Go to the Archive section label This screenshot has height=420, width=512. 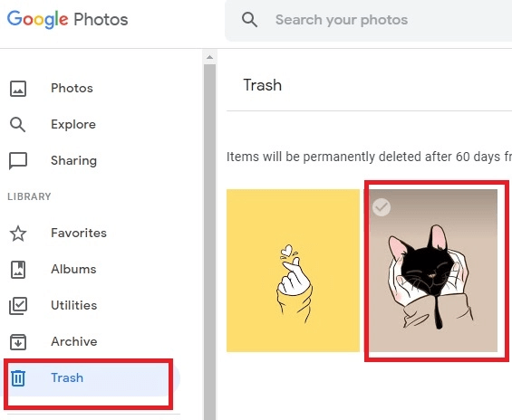[x=74, y=342]
